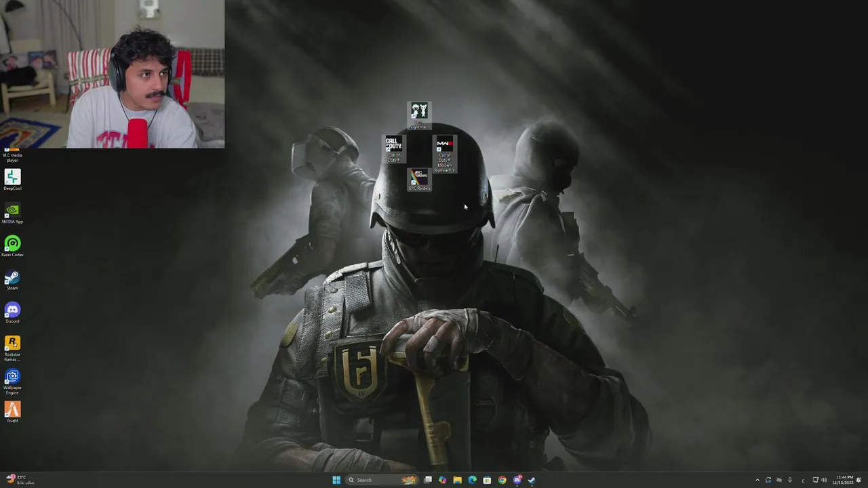
Task: Select the Discord desktop shortcut
Action: 12,312
